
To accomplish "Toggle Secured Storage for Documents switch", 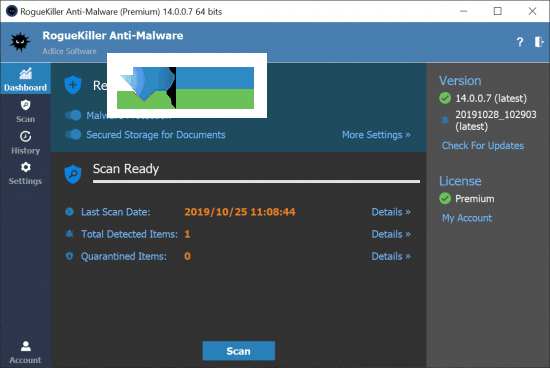I will coord(74,134).
